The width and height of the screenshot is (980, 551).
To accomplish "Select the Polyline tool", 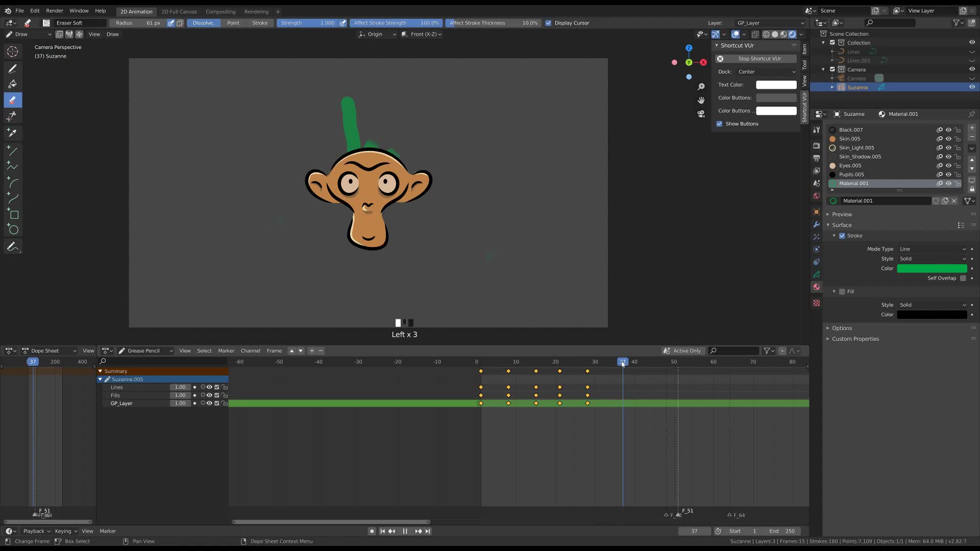I will [13, 166].
